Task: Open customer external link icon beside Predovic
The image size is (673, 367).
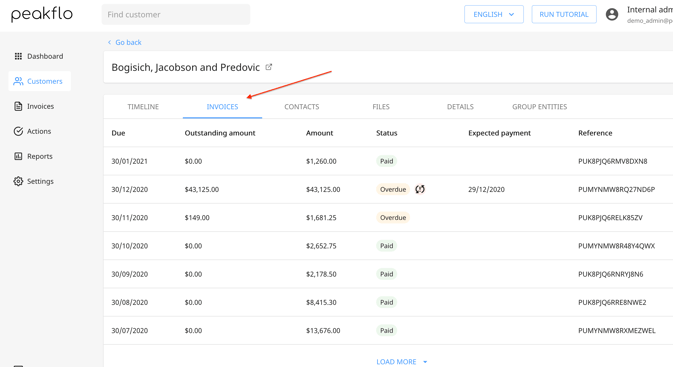Action: point(269,67)
